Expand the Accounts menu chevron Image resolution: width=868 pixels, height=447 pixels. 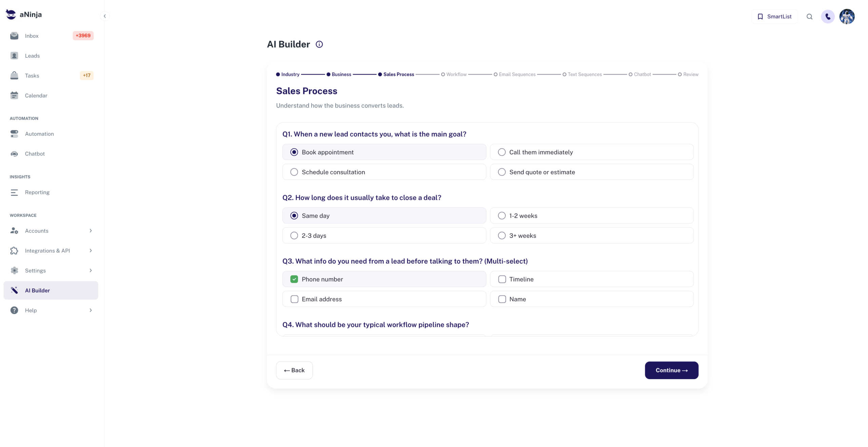91,231
